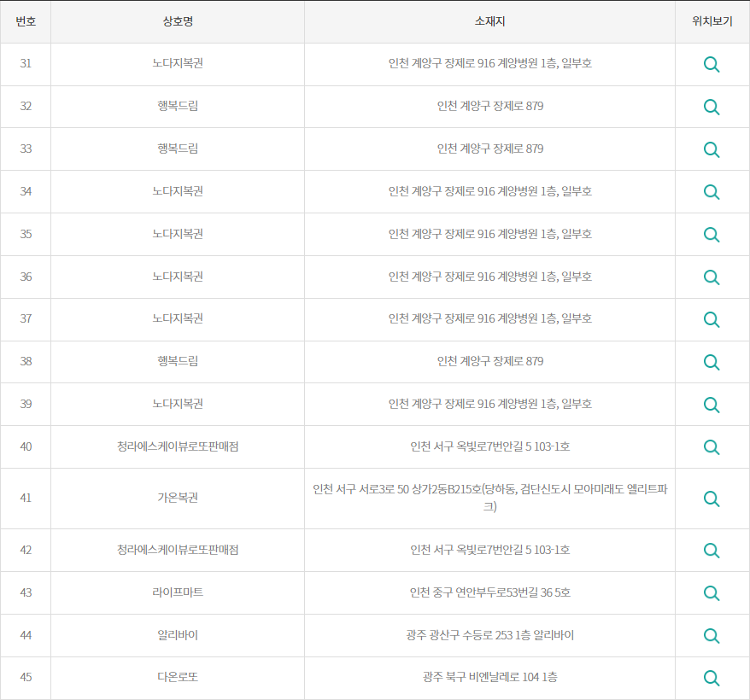Click magnifier for 행복드림 row 38

[712, 362]
